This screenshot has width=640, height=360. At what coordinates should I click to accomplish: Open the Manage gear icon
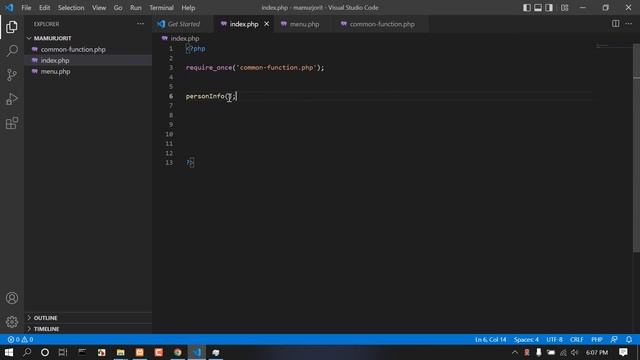click(12, 322)
